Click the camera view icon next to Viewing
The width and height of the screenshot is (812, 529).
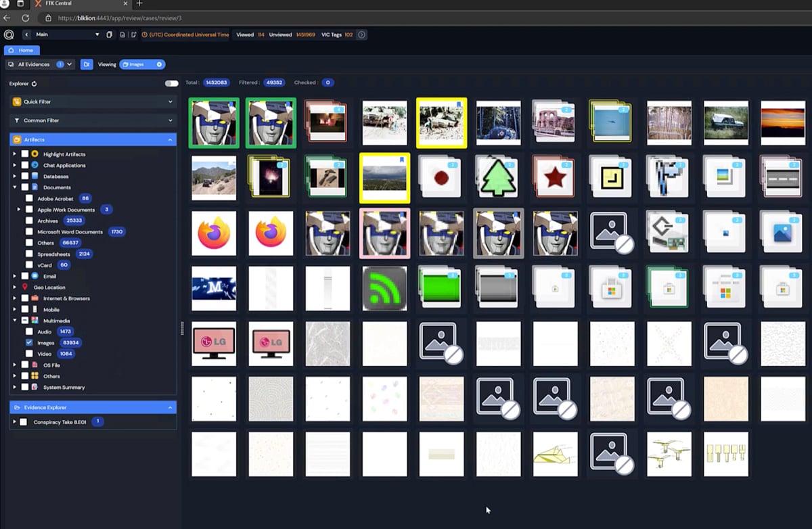click(x=87, y=64)
